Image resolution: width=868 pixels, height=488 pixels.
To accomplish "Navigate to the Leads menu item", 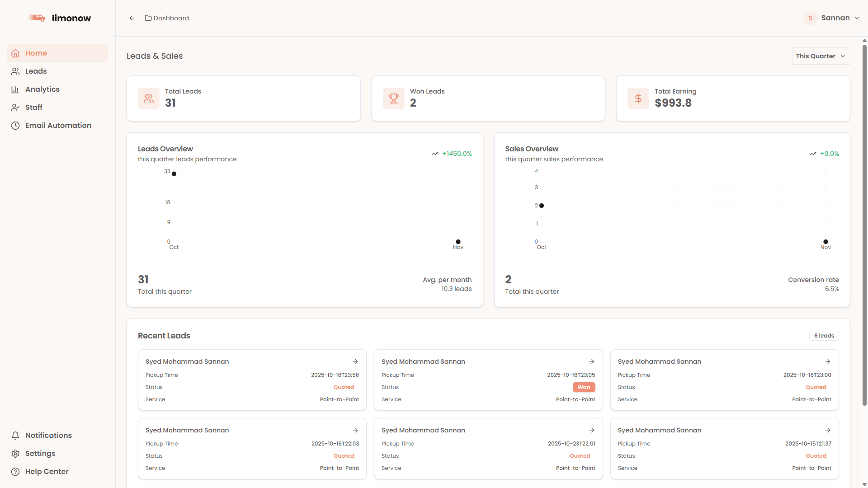I will click(x=36, y=71).
